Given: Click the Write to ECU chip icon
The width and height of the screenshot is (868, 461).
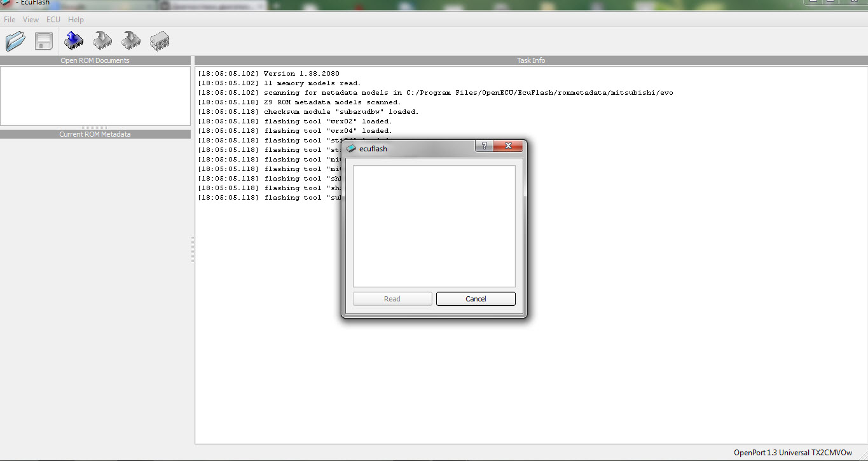Looking at the screenshot, I should pos(102,41).
